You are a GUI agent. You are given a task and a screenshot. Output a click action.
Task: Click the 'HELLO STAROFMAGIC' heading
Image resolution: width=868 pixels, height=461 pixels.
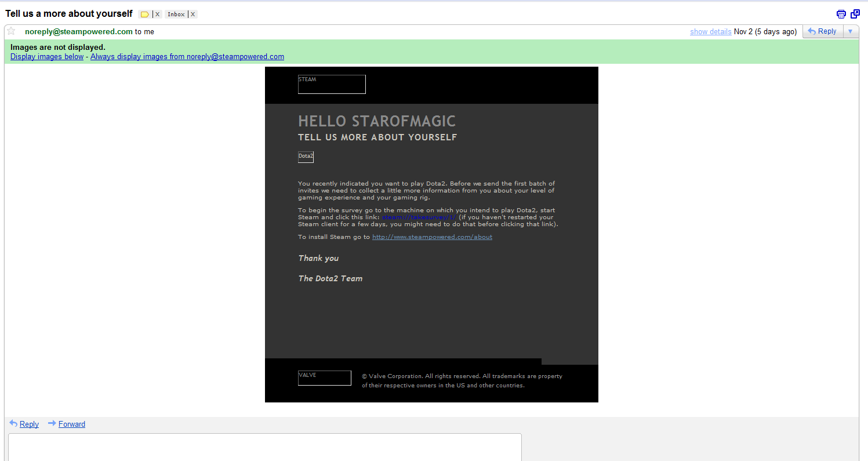click(x=377, y=121)
